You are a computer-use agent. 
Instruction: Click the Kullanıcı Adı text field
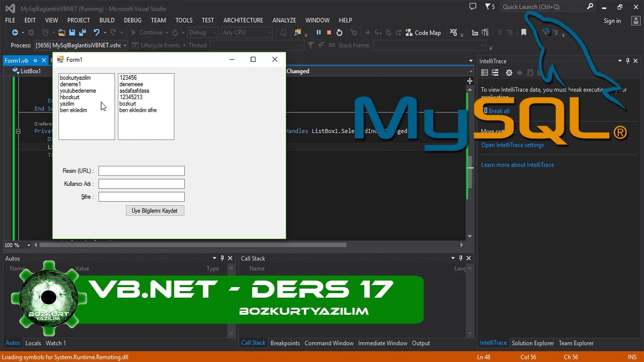click(x=141, y=184)
